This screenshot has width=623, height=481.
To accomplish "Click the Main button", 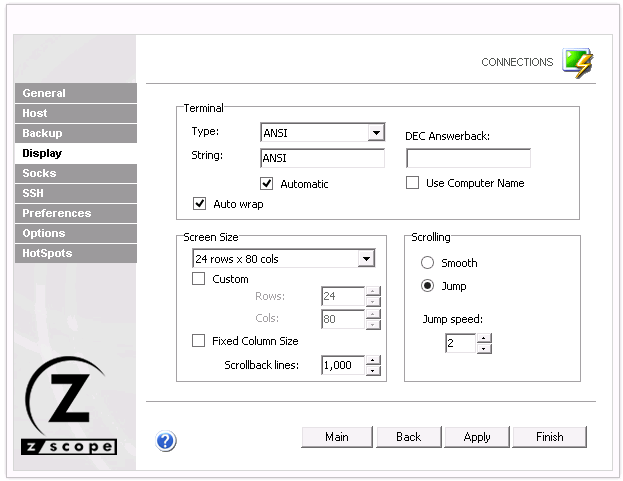I will (337, 437).
